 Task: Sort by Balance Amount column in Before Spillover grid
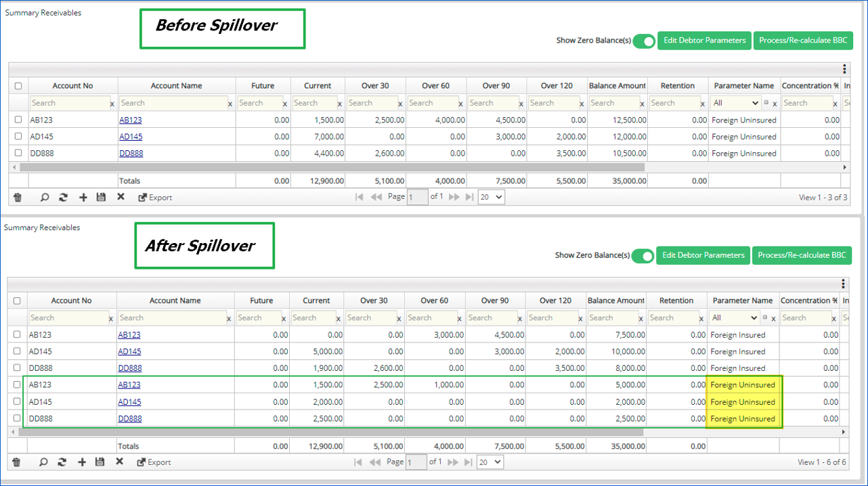(617, 86)
